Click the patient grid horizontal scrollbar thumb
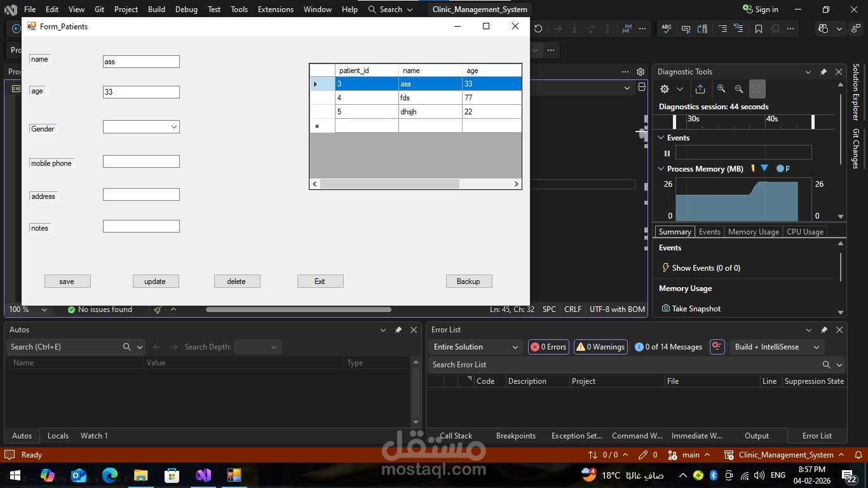Viewport: 868px width, 488px height. click(390, 184)
